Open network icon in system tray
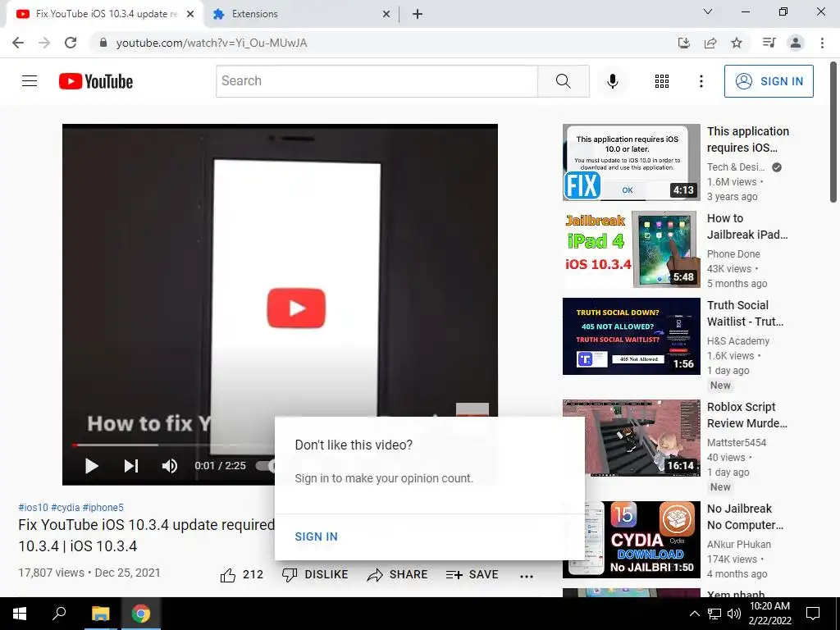This screenshot has width=840, height=630. [x=714, y=614]
